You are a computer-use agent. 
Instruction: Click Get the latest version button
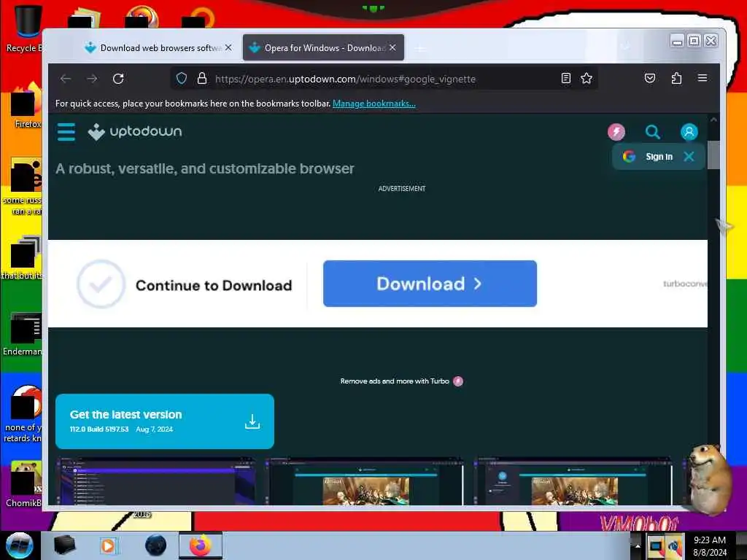[x=165, y=421]
